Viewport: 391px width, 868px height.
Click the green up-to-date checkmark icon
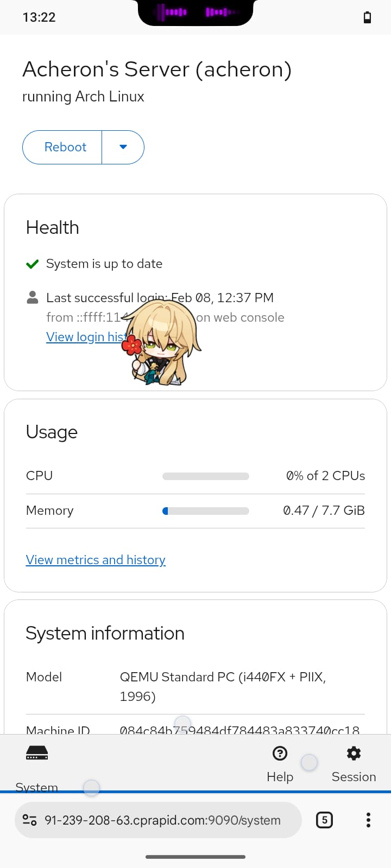pyautogui.click(x=33, y=264)
